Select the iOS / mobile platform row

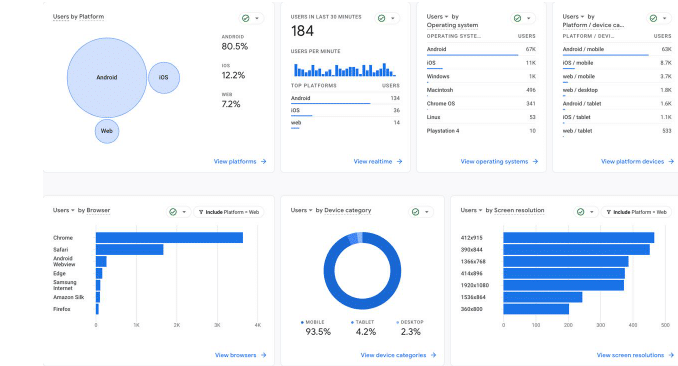click(617, 63)
